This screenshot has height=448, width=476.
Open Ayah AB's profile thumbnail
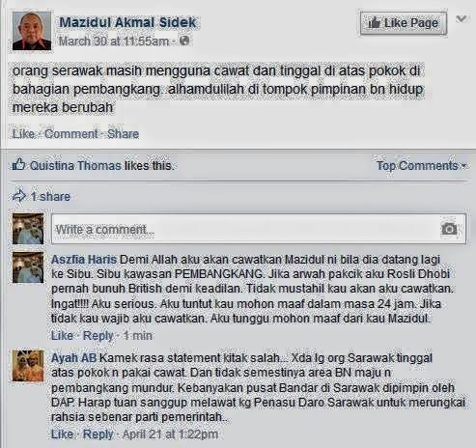pos(28,366)
